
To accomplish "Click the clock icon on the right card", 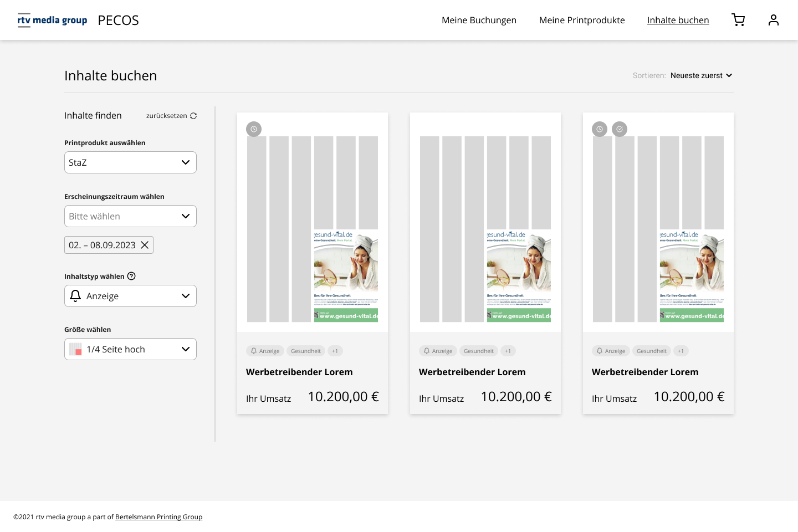I will [600, 129].
